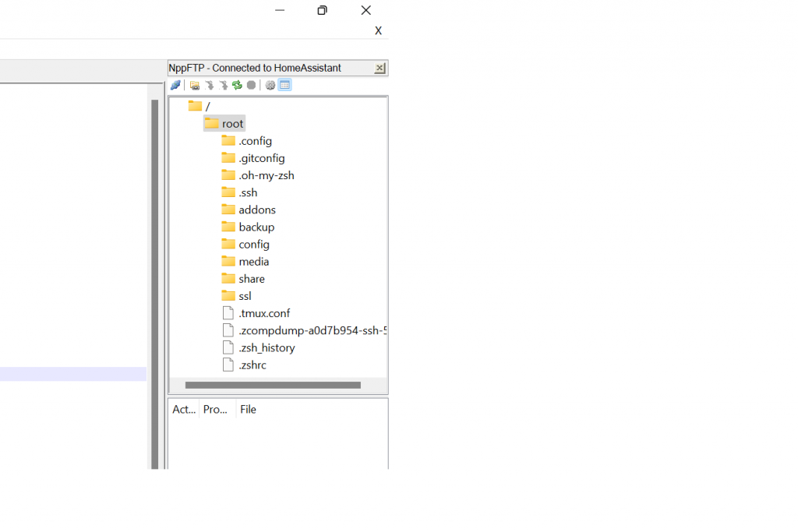Click the file tree horizontal scrollbar
The image size is (798, 532).
[273, 386]
